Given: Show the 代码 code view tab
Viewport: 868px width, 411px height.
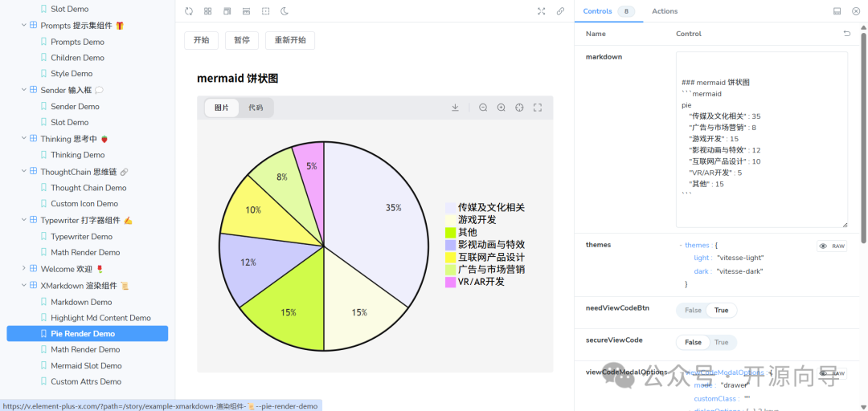Looking at the screenshot, I should (256, 108).
